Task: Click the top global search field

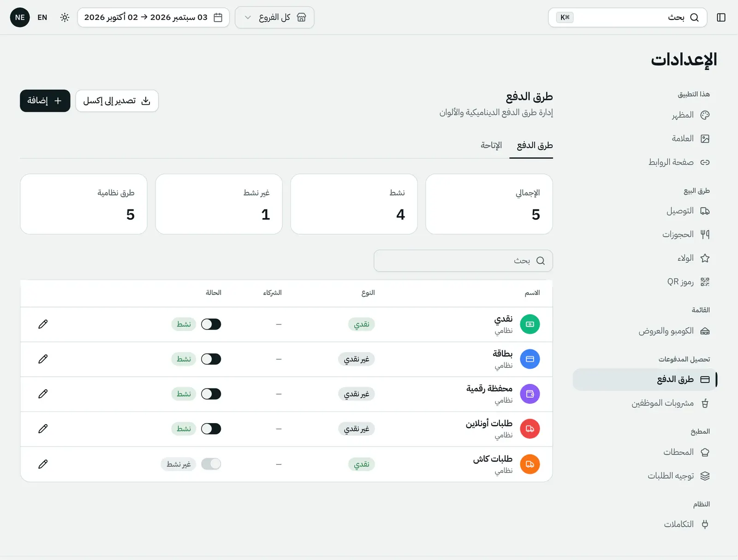Action: [627, 18]
